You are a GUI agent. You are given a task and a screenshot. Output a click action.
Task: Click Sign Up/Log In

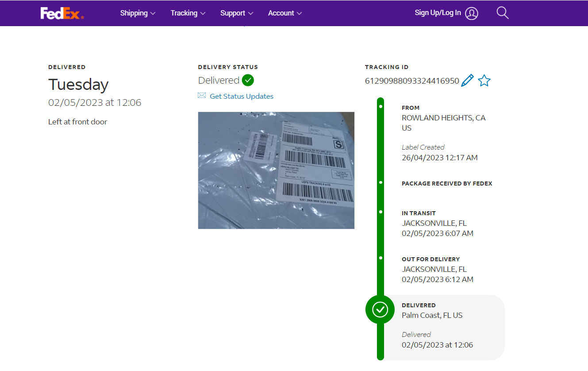pyautogui.click(x=438, y=13)
